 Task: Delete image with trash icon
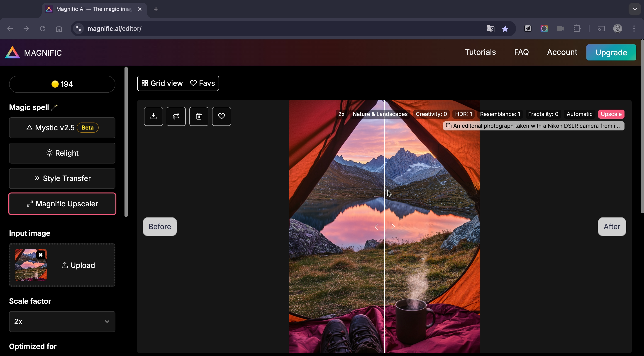199,116
